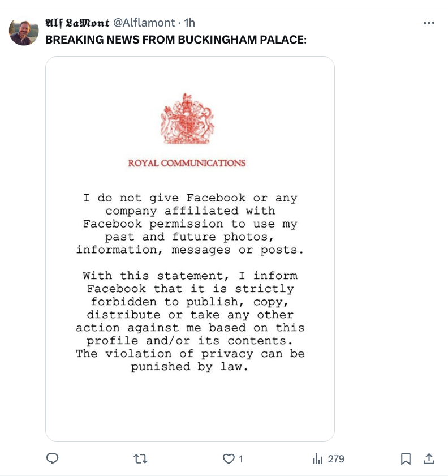Click the Royal Communications header text
Screen dimensions: 448x476
[x=187, y=163]
